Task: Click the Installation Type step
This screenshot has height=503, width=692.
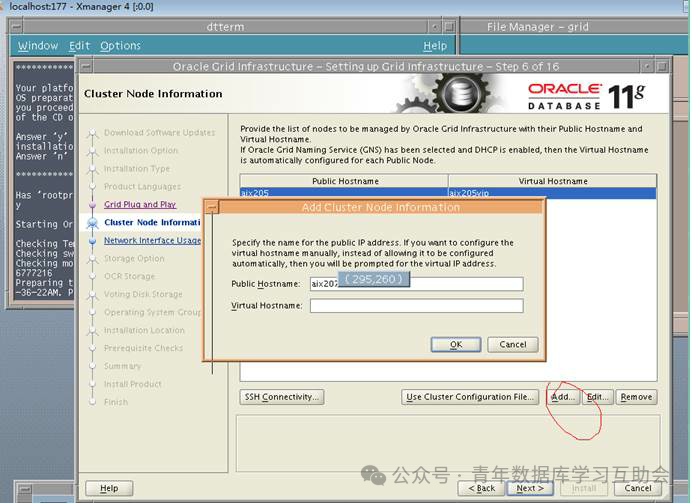Action: (x=137, y=169)
